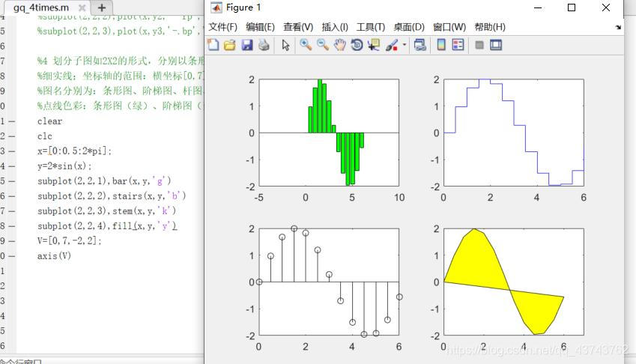
Task: Open the 查看(V) menu
Action: (x=298, y=27)
